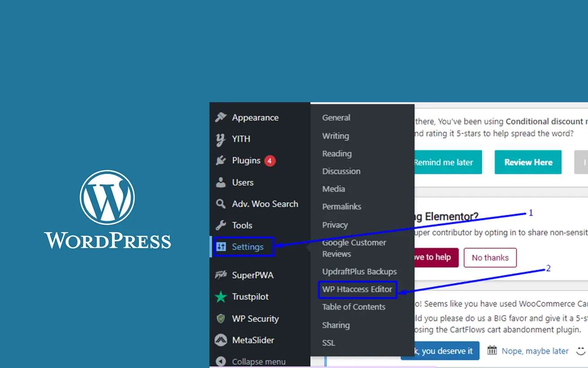Click the Plugins update count badge
The height and width of the screenshot is (368, 588).
(270, 160)
